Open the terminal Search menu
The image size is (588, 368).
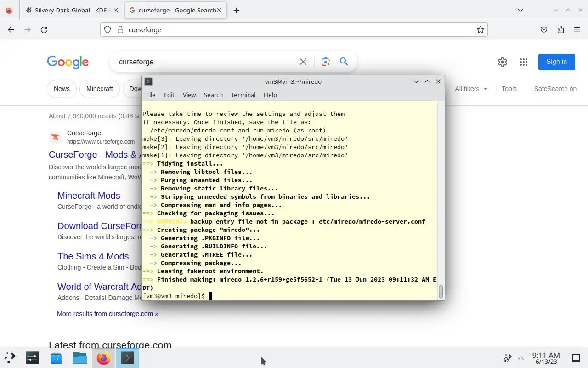point(213,95)
